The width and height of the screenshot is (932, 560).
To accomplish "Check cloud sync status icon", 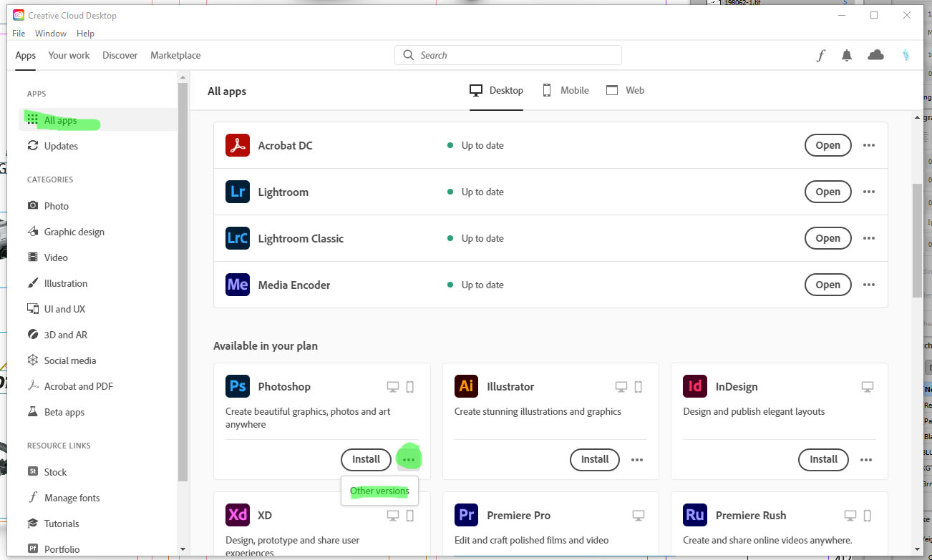I will coord(875,55).
